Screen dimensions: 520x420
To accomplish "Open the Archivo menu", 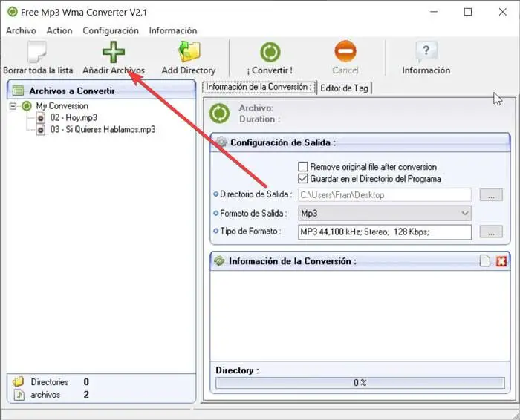I will pos(21,30).
